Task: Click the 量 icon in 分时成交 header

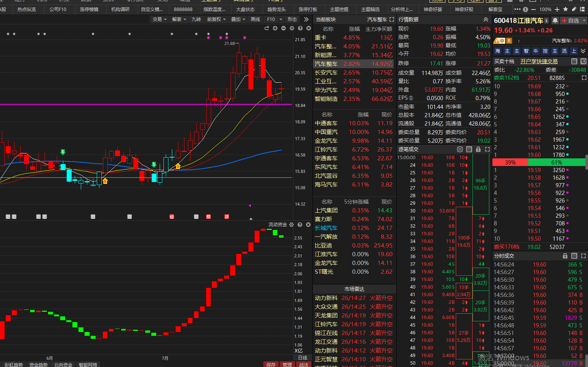Action: [x=574, y=256]
